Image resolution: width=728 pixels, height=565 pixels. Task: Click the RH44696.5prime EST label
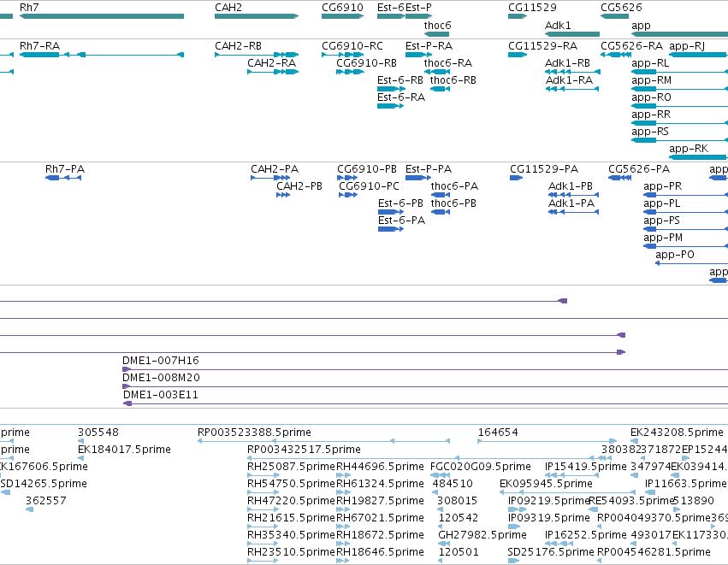click(x=380, y=467)
